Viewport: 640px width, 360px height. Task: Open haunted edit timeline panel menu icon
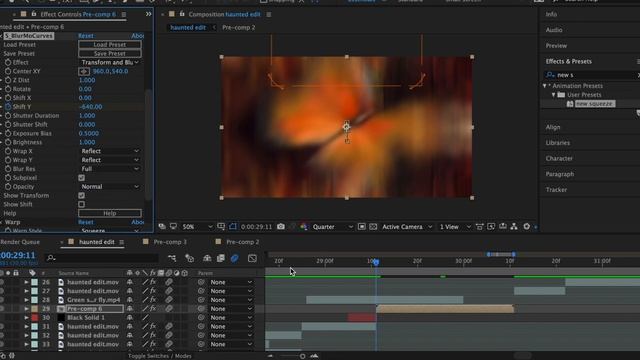point(122,242)
